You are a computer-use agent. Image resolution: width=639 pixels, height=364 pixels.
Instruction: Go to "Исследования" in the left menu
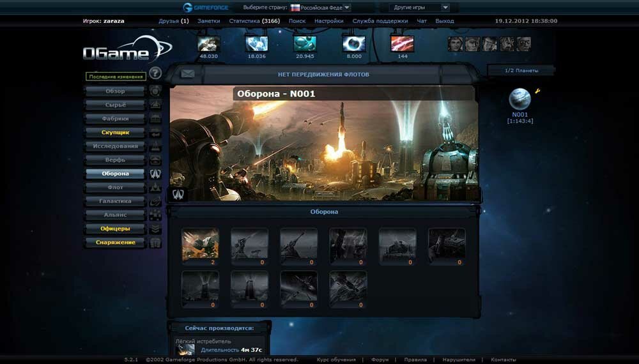point(115,146)
